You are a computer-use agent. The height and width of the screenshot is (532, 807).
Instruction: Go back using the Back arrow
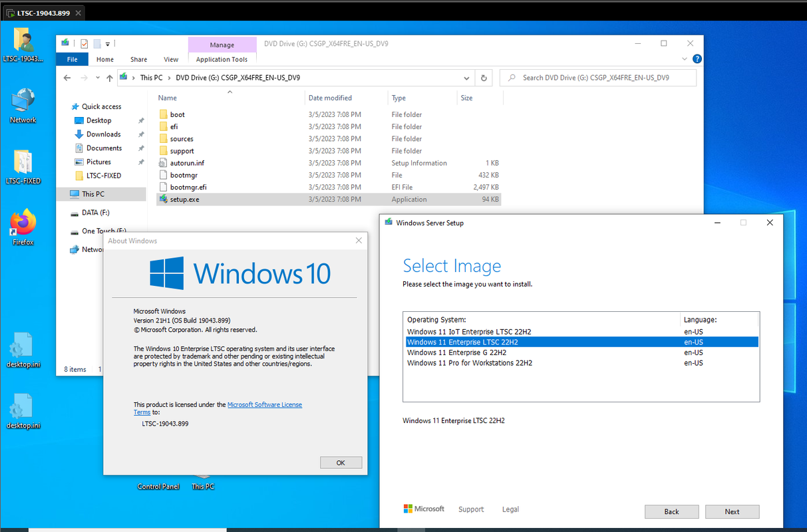coord(67,78)
